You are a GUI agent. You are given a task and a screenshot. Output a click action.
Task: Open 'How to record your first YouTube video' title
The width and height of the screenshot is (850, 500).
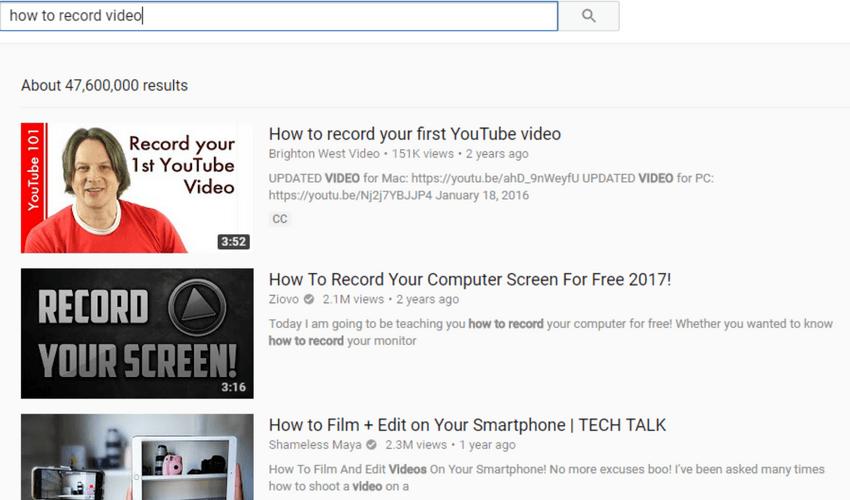click(415, 134)
